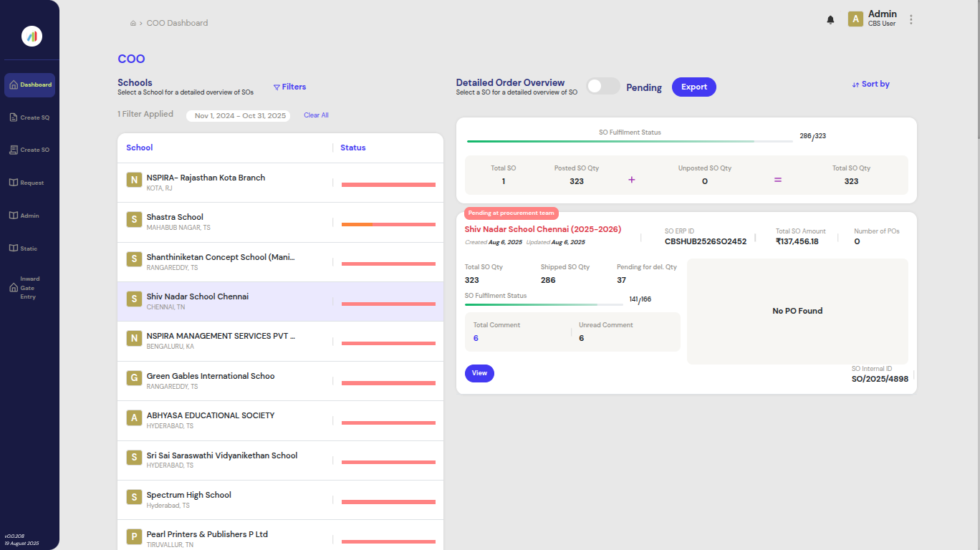The height and width of the screenshot is (550, 980).
Task: Click the home breadcrumb icon
Action: 133,23
